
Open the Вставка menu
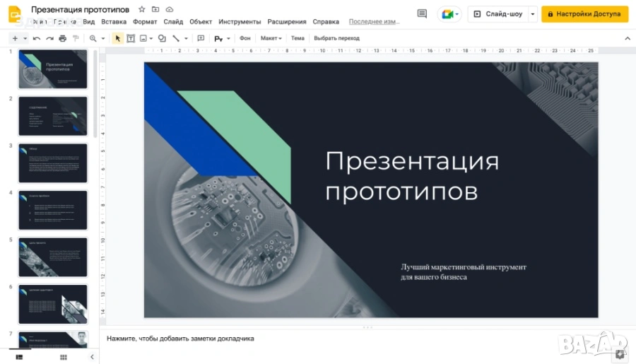point(114,22)
